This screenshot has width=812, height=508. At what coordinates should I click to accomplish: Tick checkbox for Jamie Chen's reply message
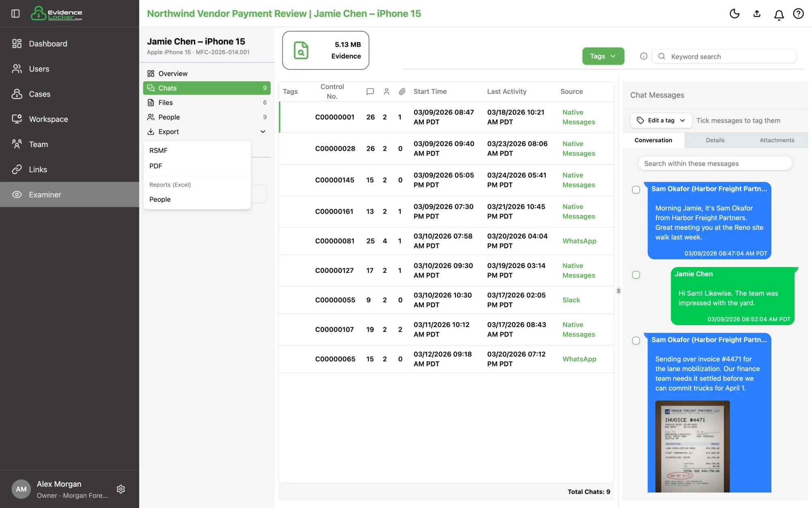point(636,275)
